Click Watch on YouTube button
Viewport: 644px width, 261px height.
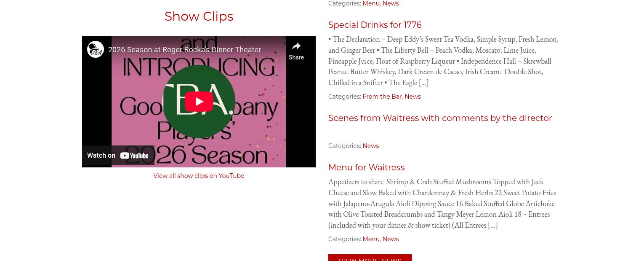118,156
